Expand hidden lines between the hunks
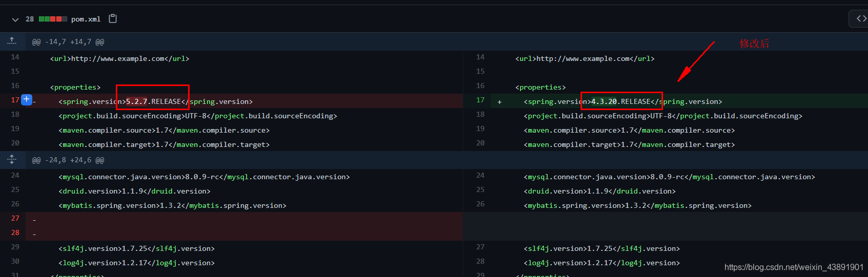Screen dimensions: 868x277 [12, 160]
